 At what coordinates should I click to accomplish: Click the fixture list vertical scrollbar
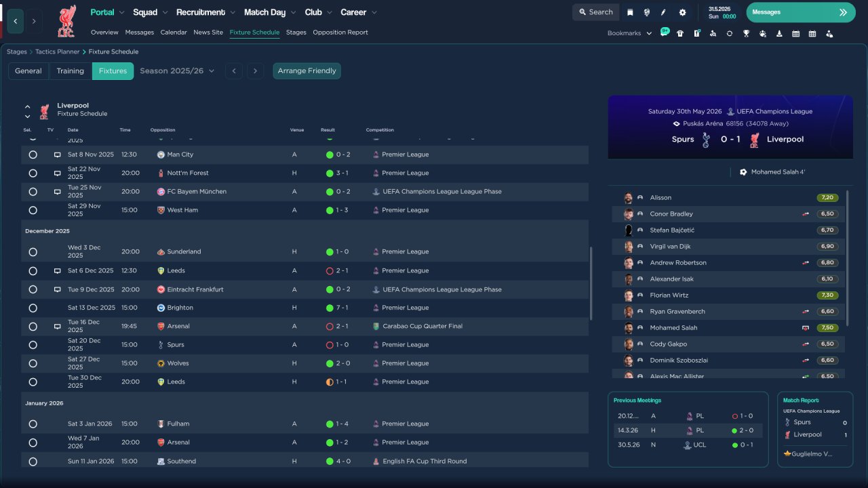[x=591, y=283]
